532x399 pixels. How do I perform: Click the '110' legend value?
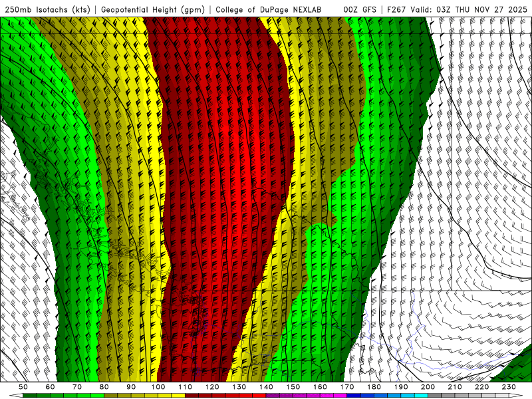186,387
